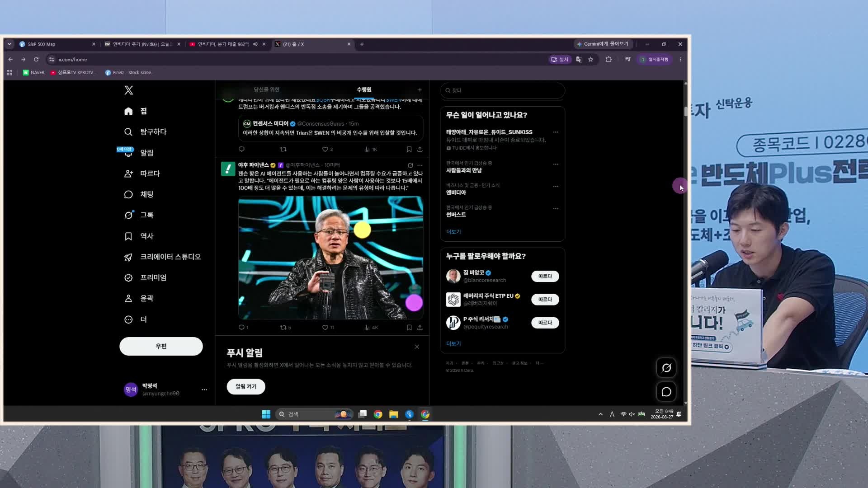Open Chrome tab search dropdown arrow

point(9,44)
